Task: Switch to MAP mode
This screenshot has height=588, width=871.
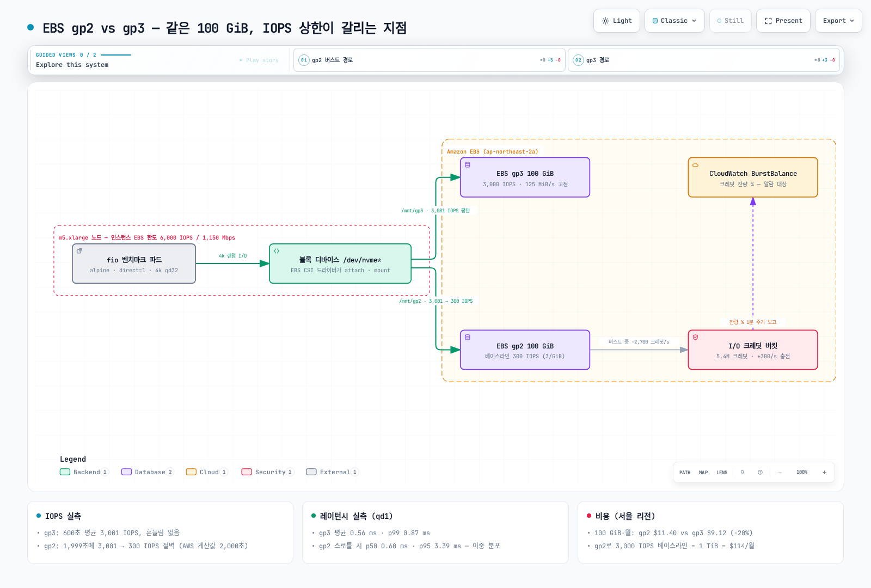Action: click(703, 473)
